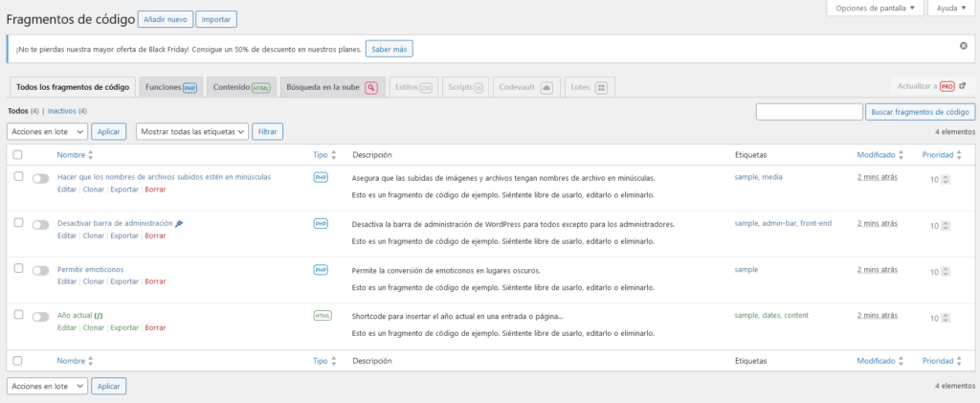Click the Filtrar button
Image resolution: width=980 pixels, height=403 pixels.
pos(268,132)
